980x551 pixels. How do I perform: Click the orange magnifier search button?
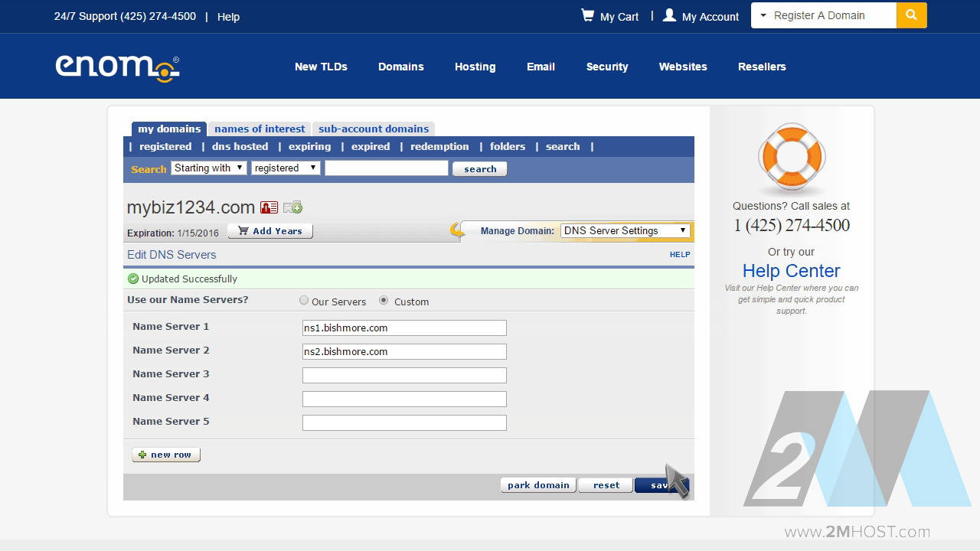(911, 15)
